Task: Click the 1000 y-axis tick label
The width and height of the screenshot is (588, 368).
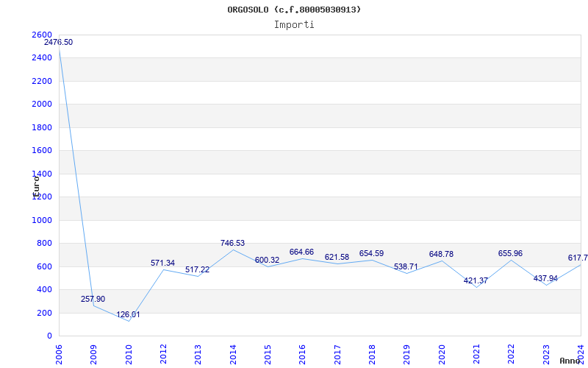Action: [x=42, y=220]
